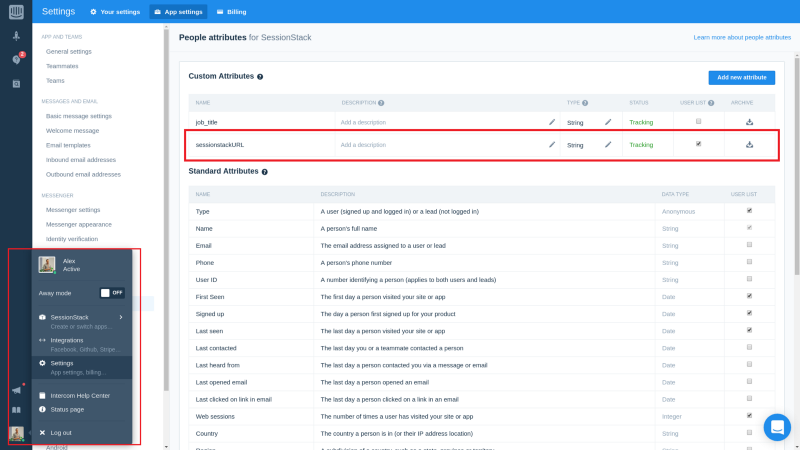Click the Add new attribute button
This screenshot has width=800, height=450.
coord(742,77)
